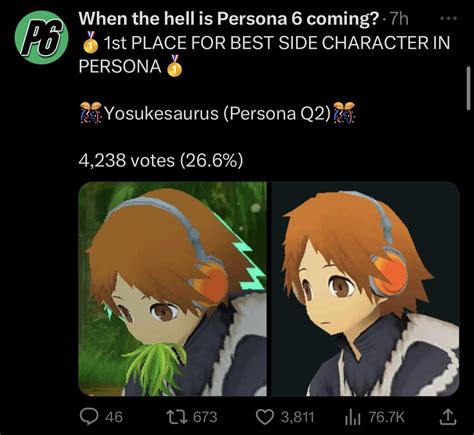Click the 673 reposts count

pos(205,417)
